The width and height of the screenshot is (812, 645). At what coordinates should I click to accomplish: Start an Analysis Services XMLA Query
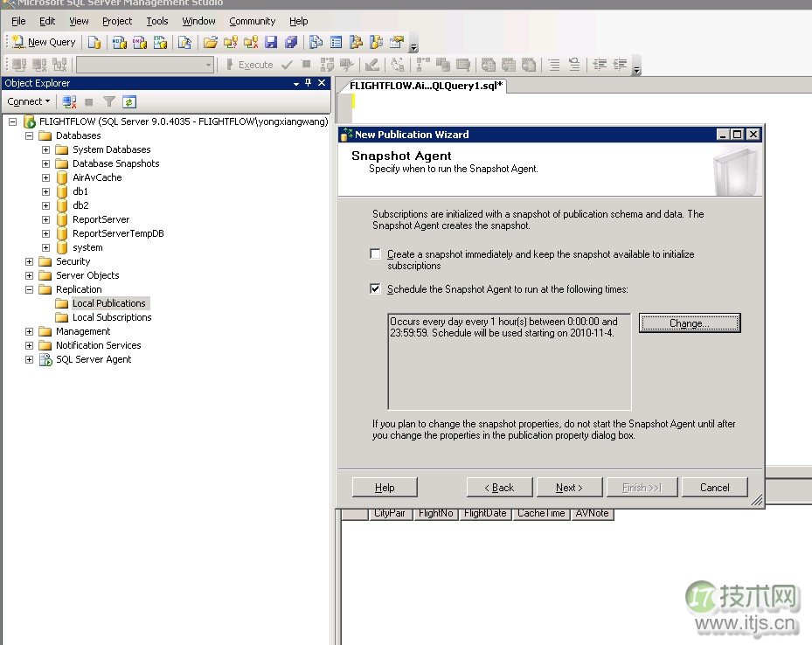point(160,42)
